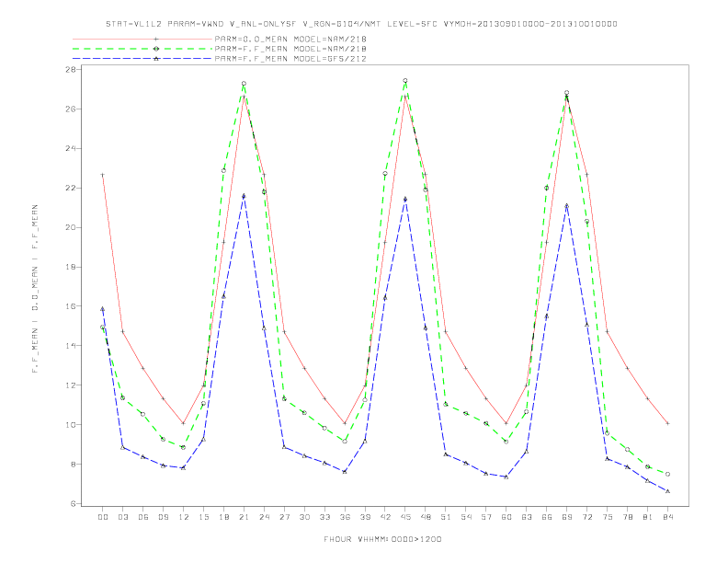Screen dimensions: 728x563
Task: Click x-axis forecast hour label 84
Action: point(667,517)
